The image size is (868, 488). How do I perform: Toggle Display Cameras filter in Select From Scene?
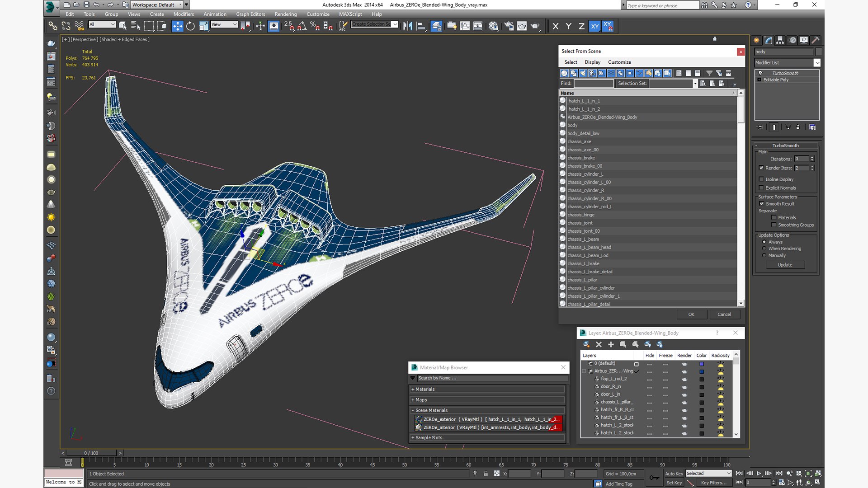pyautogui.click(x=592, y=73)
